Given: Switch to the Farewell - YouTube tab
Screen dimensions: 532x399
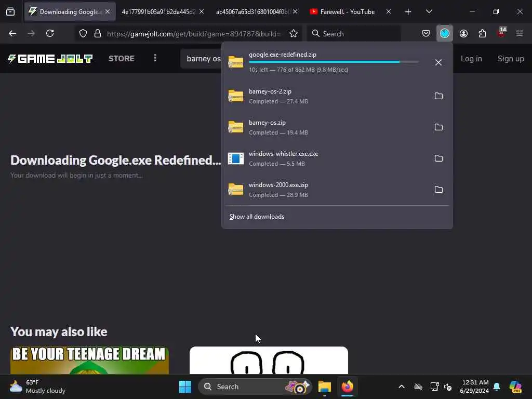Looking at the screenshot, I should 347,12.
